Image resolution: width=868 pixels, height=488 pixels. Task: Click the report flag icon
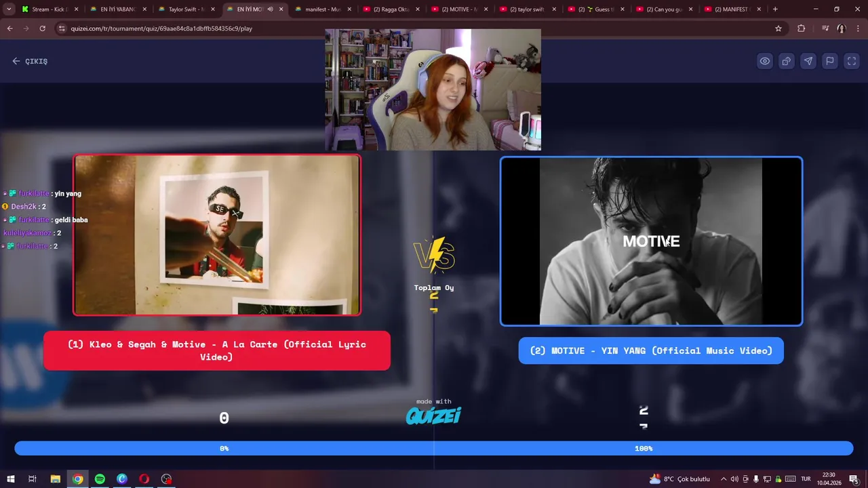(830, 61)
